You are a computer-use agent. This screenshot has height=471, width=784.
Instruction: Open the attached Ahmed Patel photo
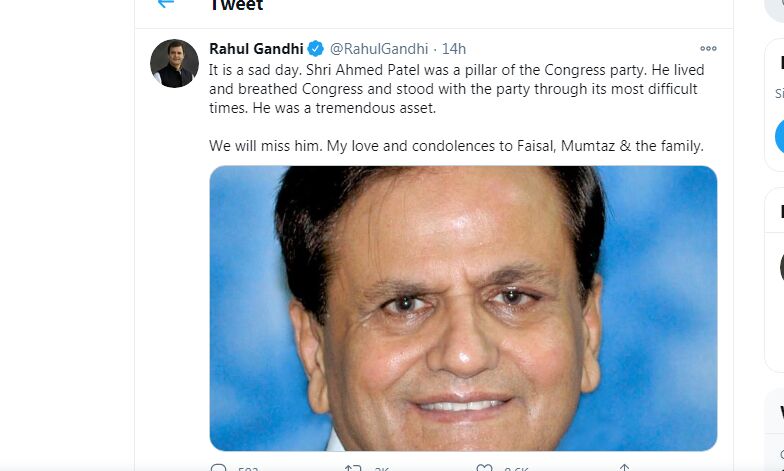pyautogui.click(x=463, y=308)
